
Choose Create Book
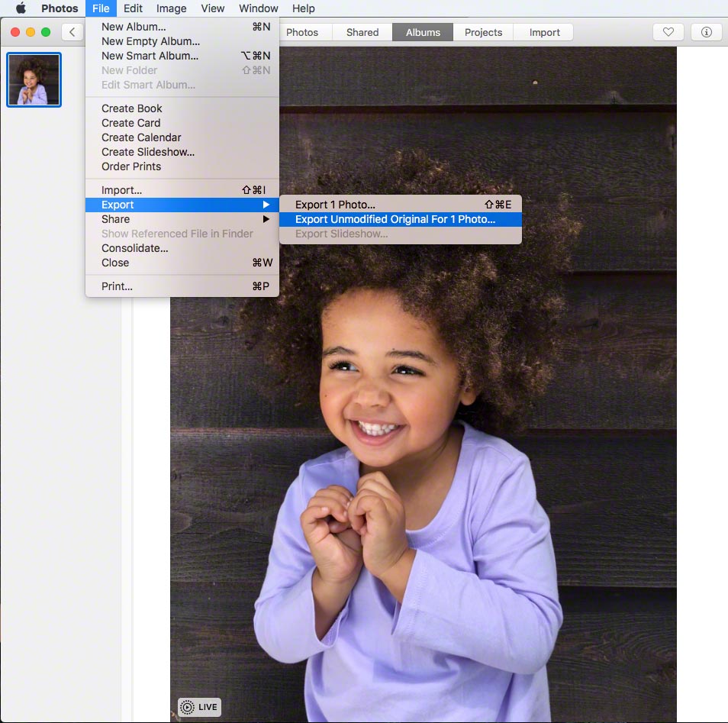click(182, 108)
